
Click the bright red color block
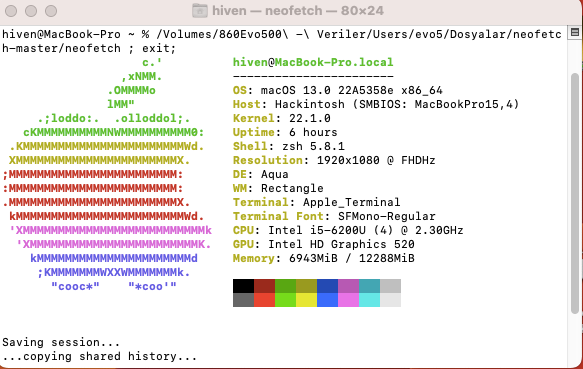click(x=264, y=300)
